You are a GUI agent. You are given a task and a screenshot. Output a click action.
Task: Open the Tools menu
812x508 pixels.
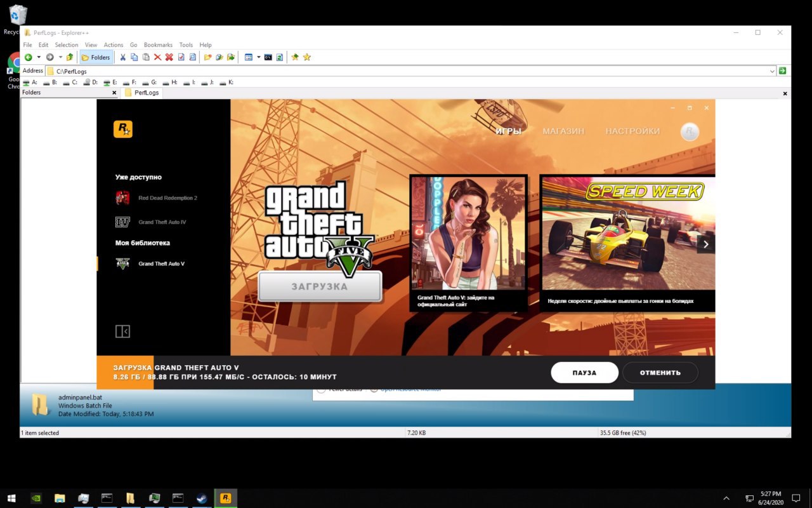click(x=186, y=45)
